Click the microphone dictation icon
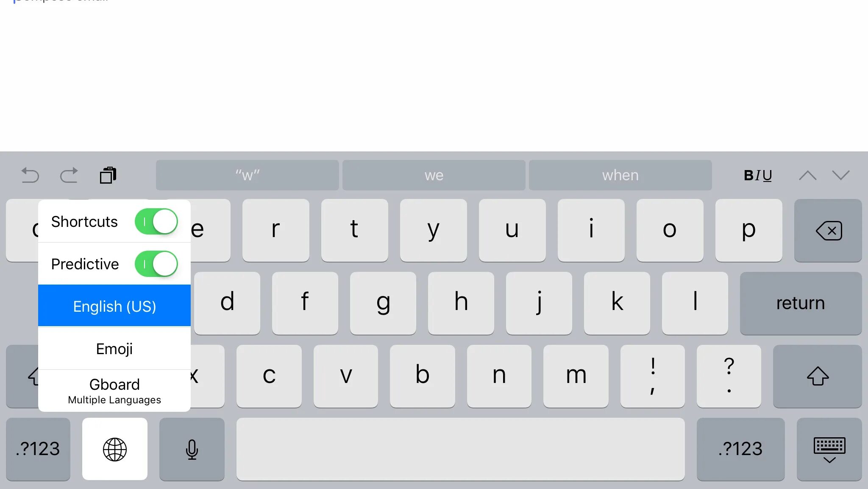The height and width of the screenshot is (489, 868). 192,449
